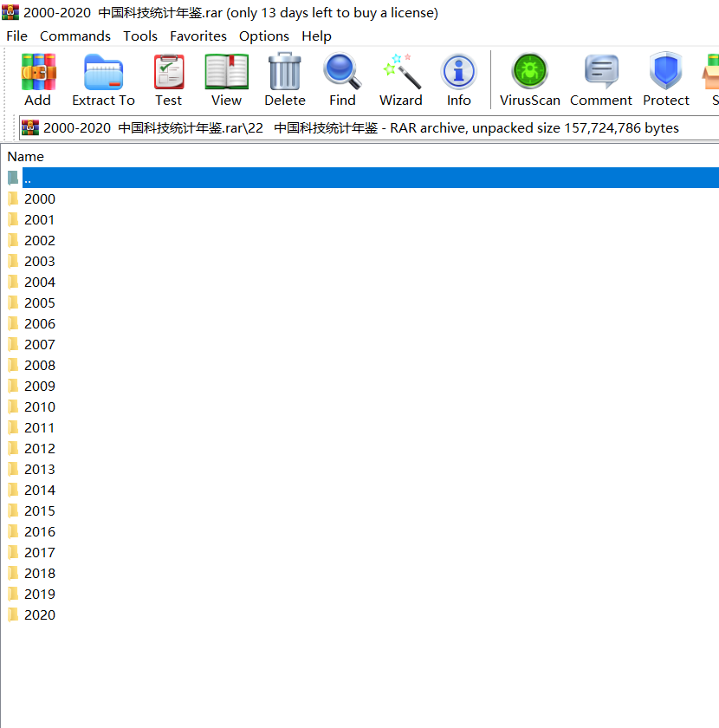
Task: Open the Commands menu
Action: [x=75, y=36]
